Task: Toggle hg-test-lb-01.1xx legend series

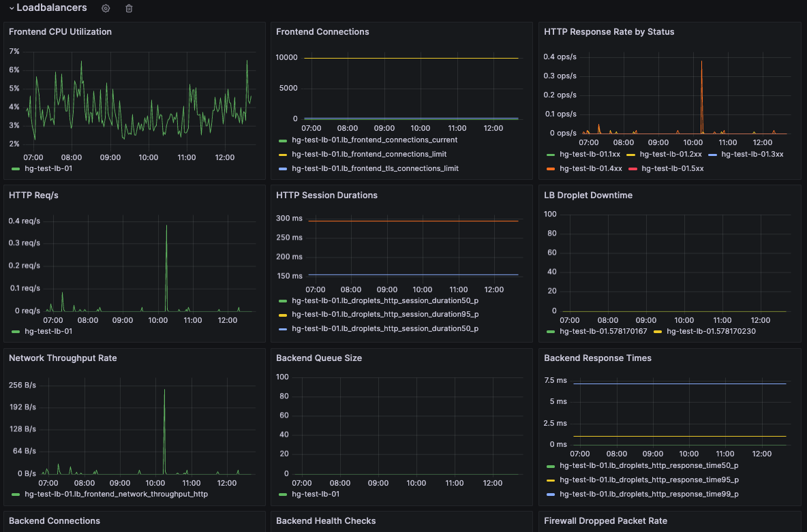Action: 590,155
